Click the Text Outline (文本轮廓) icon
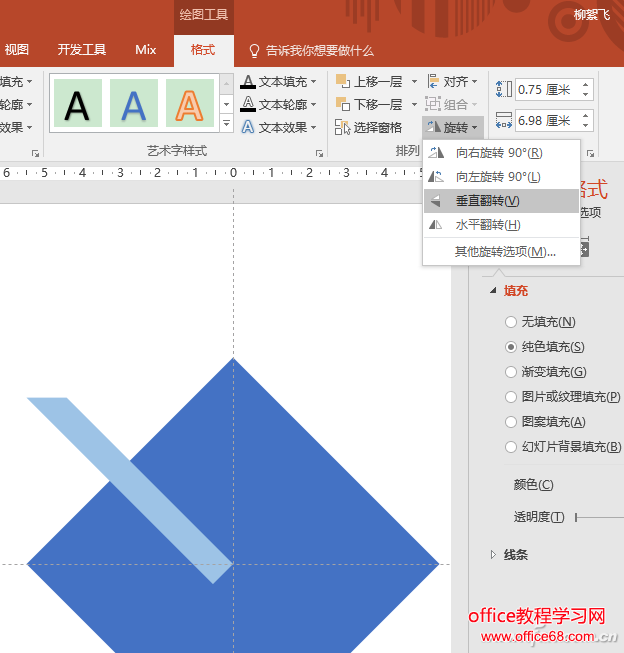This screenshot has height=653, width=624. click(x=248, y=104)
